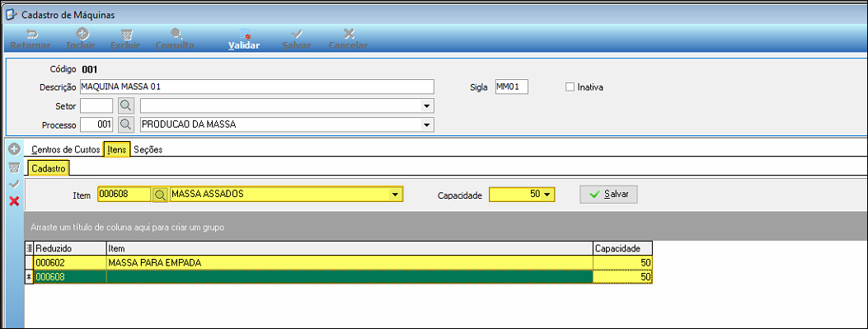
Task: Select grid cell MASSA PARA EMPADA
Action: (350, 262)
